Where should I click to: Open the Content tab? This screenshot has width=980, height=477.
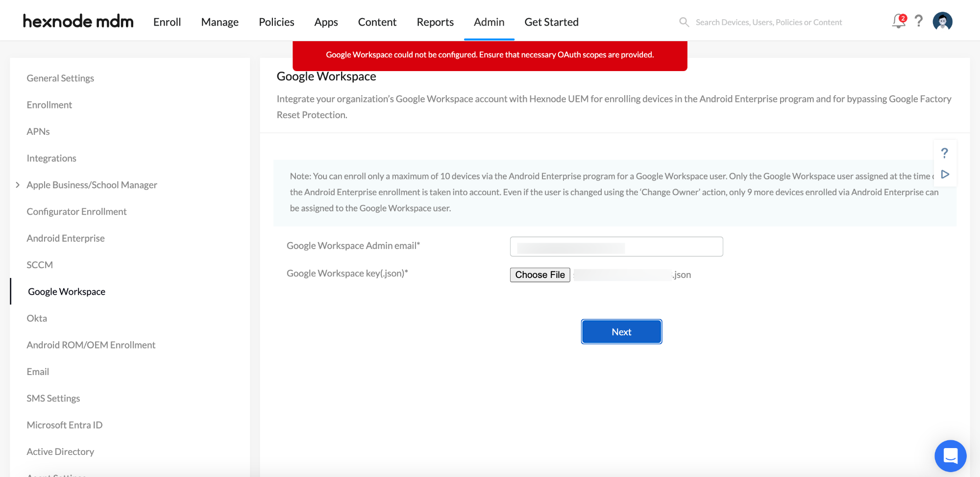click(377, 22)
